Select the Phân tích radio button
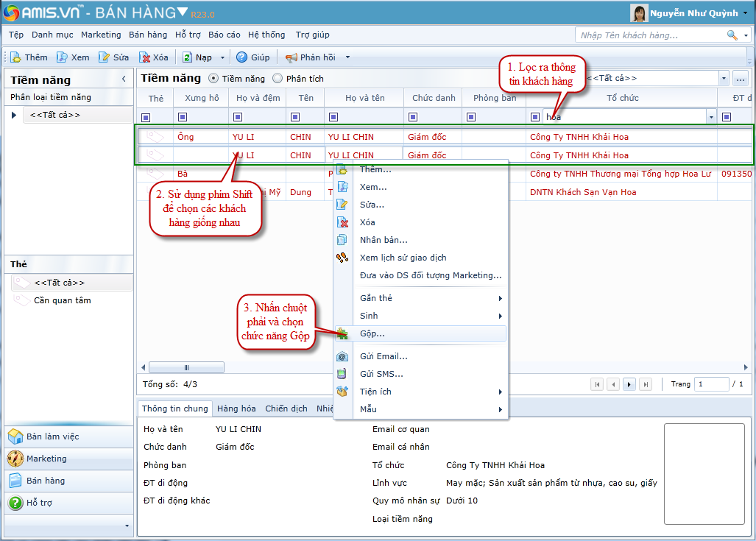 (278, 79)
